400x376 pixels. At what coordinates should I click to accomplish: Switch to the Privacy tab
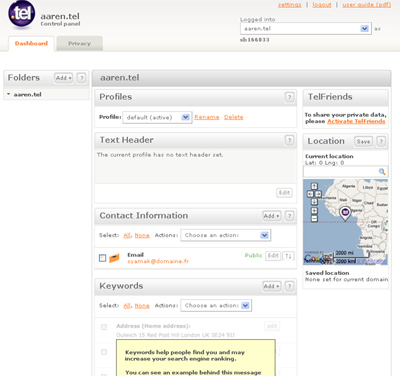[x=79, y=43]
